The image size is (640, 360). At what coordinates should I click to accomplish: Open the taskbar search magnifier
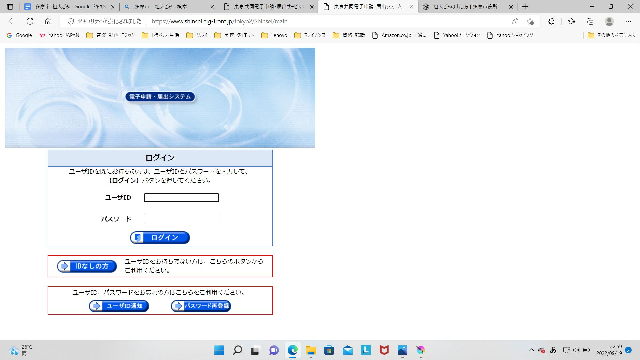pyautogui.click(x=237, y=350)
